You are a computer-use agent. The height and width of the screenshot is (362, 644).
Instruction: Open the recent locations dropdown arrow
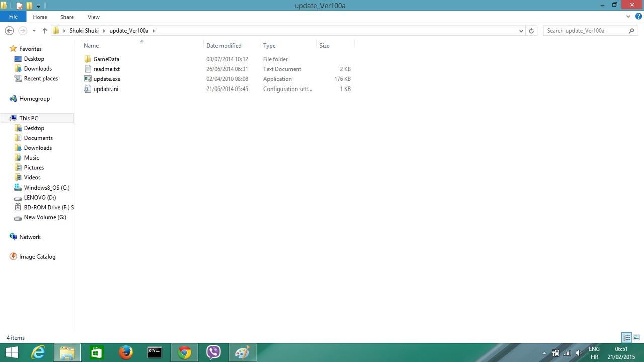tap(34, 31)
